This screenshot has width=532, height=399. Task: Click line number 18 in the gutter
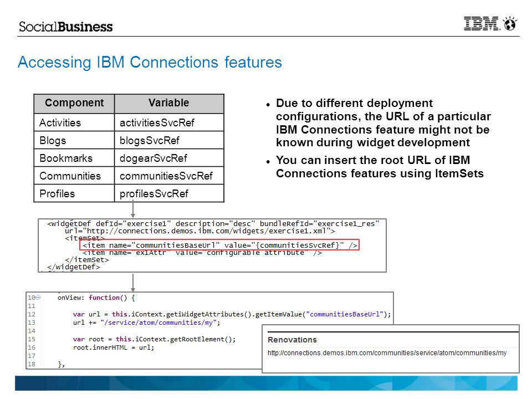(32, 364)
